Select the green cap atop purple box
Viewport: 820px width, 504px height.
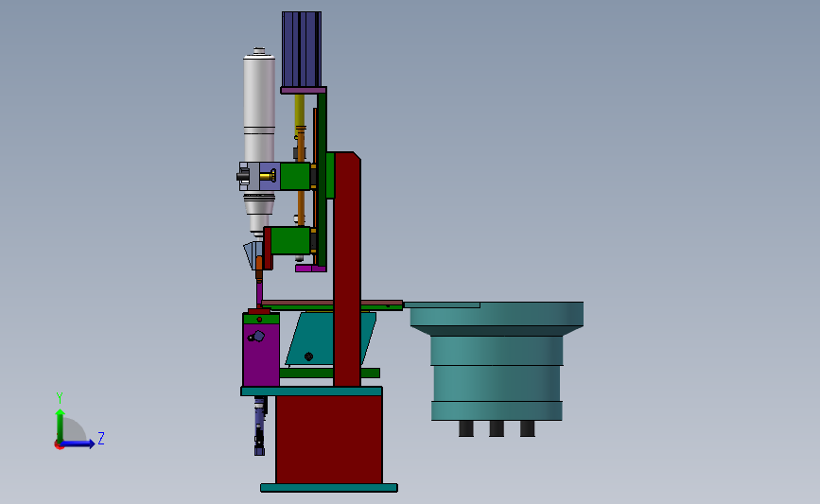261,319
